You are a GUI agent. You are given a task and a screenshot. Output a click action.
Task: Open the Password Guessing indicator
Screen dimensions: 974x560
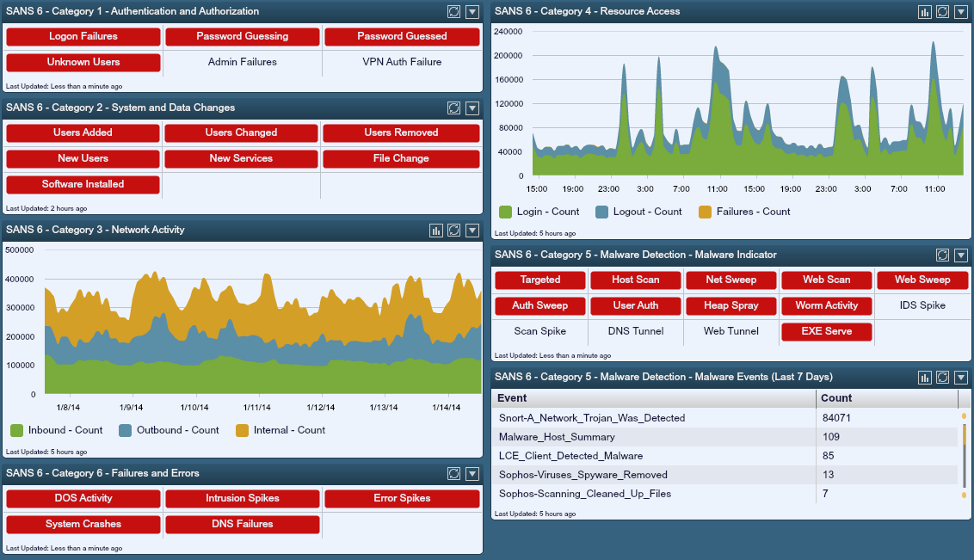(243, 37)
